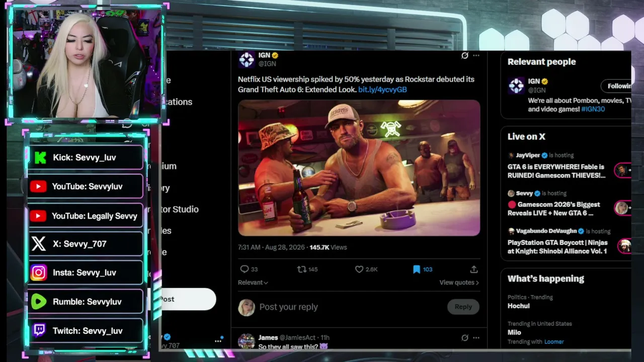
Task: Click the 'What's happening' heading
Action: coord(546,279)
